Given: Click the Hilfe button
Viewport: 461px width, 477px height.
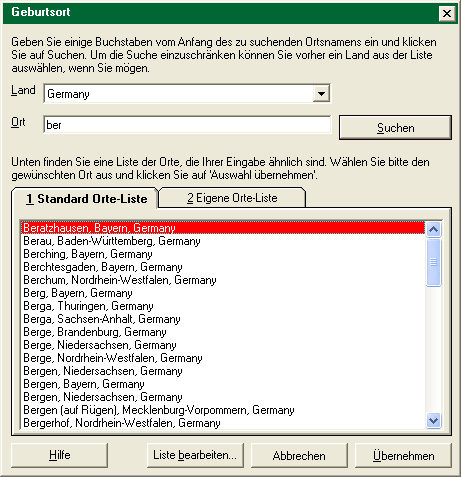Looking at the screenshot, I should coord(60,455).
